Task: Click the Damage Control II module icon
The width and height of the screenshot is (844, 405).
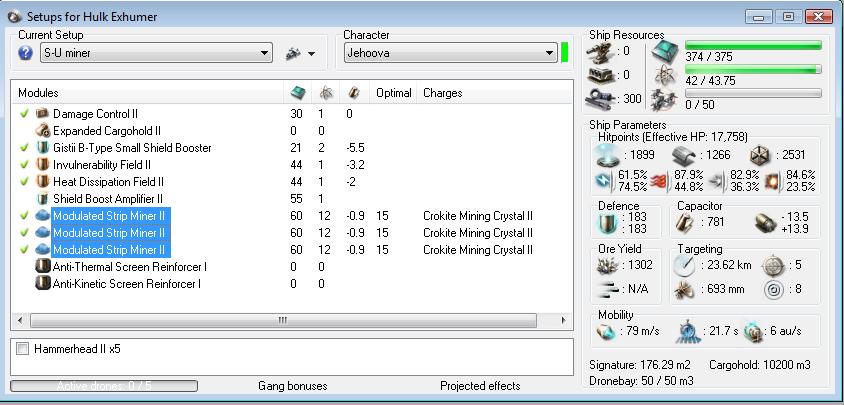Action: pyautogui.click(x=43, y=114)
